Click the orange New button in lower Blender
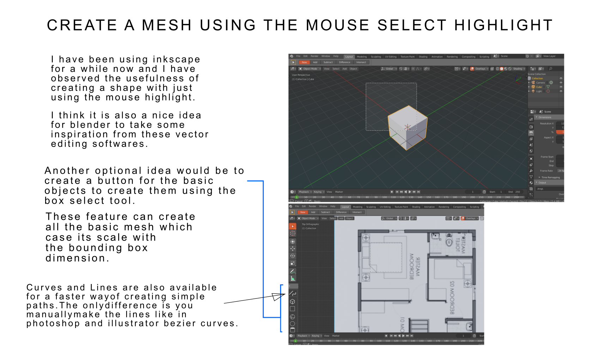 pos(303,212)
